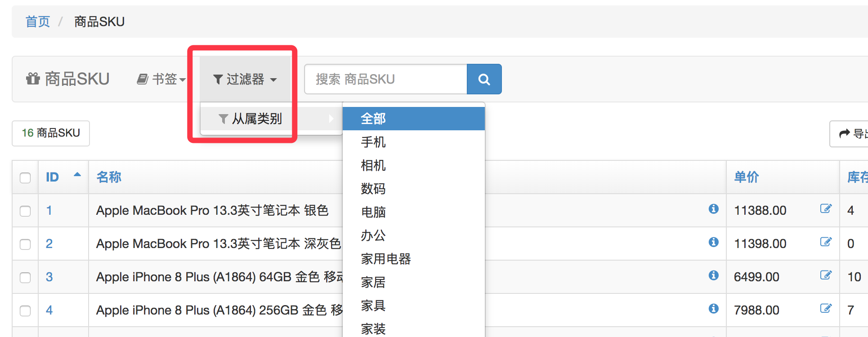Click iPhone 8 Plus (A1864) 256GB name cell

[219, 310]
